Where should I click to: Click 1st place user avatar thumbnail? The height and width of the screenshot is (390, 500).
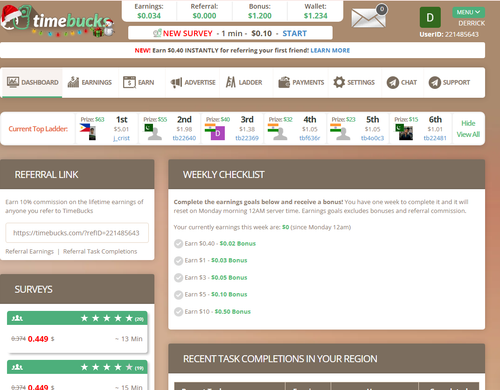(92, 133)
